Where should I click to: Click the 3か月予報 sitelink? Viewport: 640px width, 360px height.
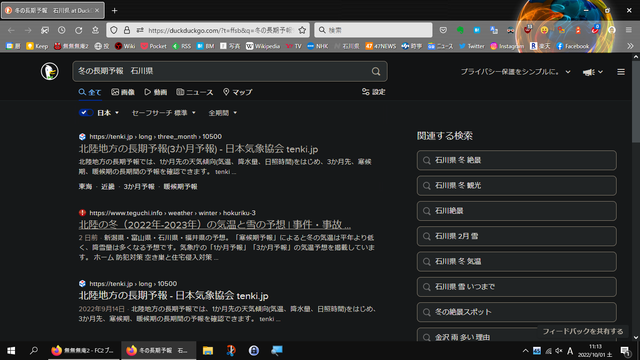point(139,187)
